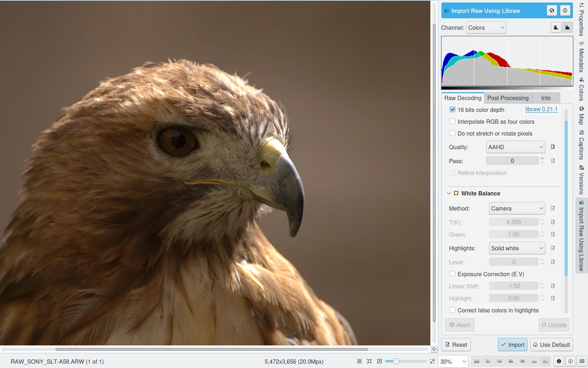
Task: Click the fit-to-window zoom icon
Action: 369,361
